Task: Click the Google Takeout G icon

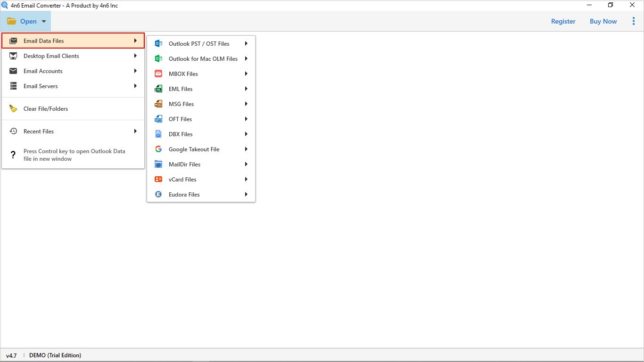Action: 159,149
